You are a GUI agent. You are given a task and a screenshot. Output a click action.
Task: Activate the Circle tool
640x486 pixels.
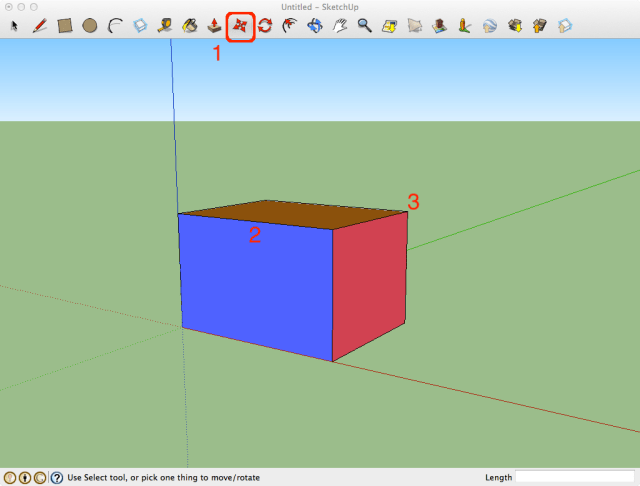tap(89, 26)
